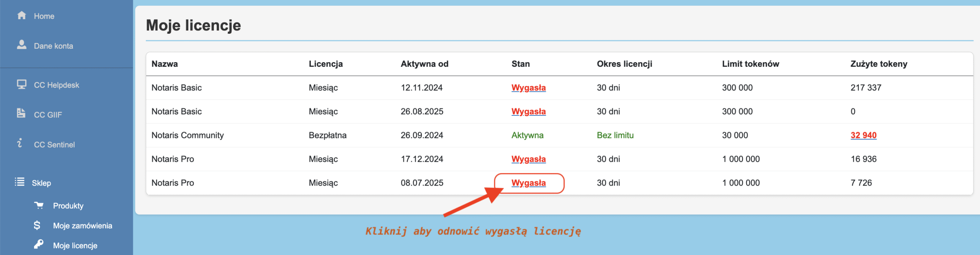Click the CC Sentinel info icon
This screenshot has height=255, width=980.
pos(20,143)
